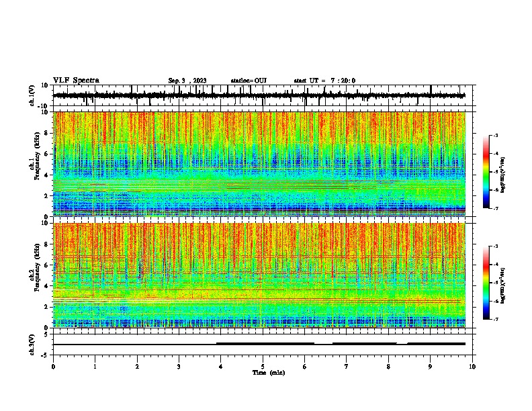This screenshot has width=532, height=411.
Task: Click the ch.1 voltage waveform panel
Action: [263, 95]
